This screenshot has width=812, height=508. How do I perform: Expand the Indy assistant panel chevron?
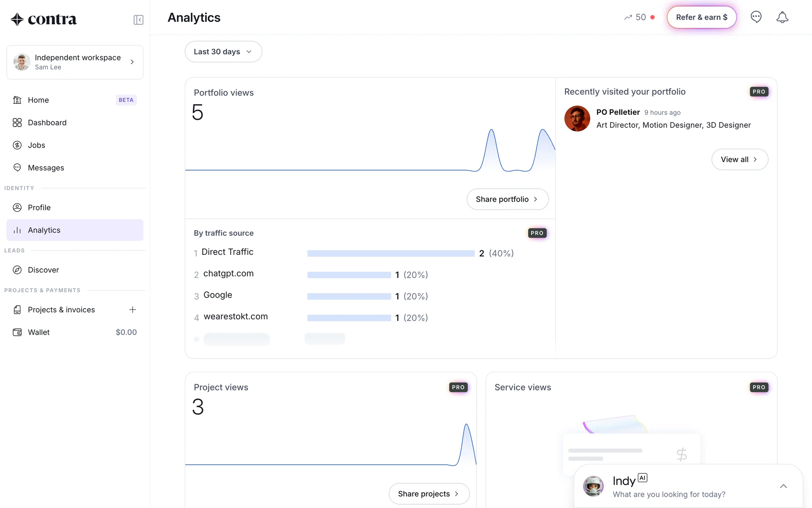coord(783,486)
